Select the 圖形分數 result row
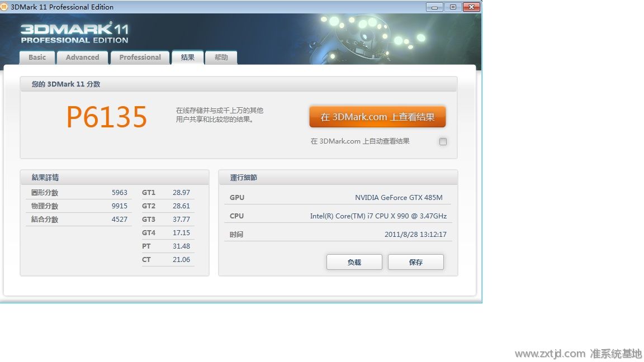This screenshot has height=362, width=644. tap(79, 193)
